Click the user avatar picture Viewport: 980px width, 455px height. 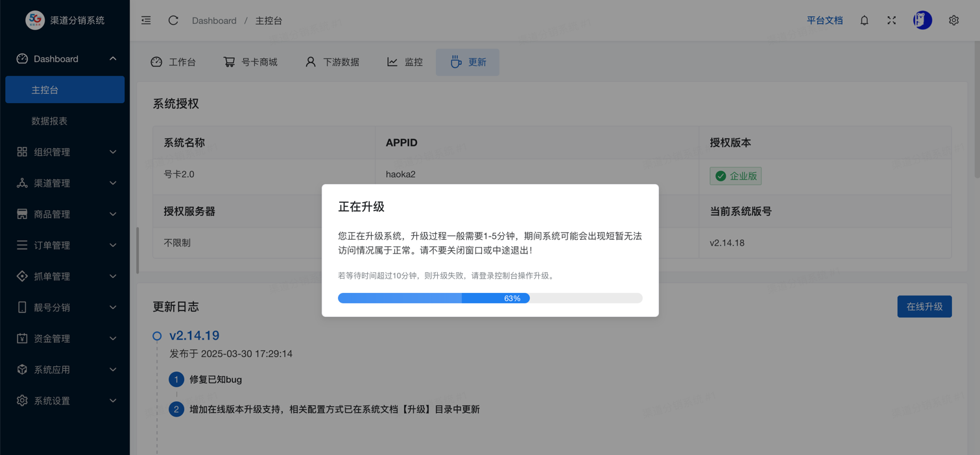(x=922, y=21)
